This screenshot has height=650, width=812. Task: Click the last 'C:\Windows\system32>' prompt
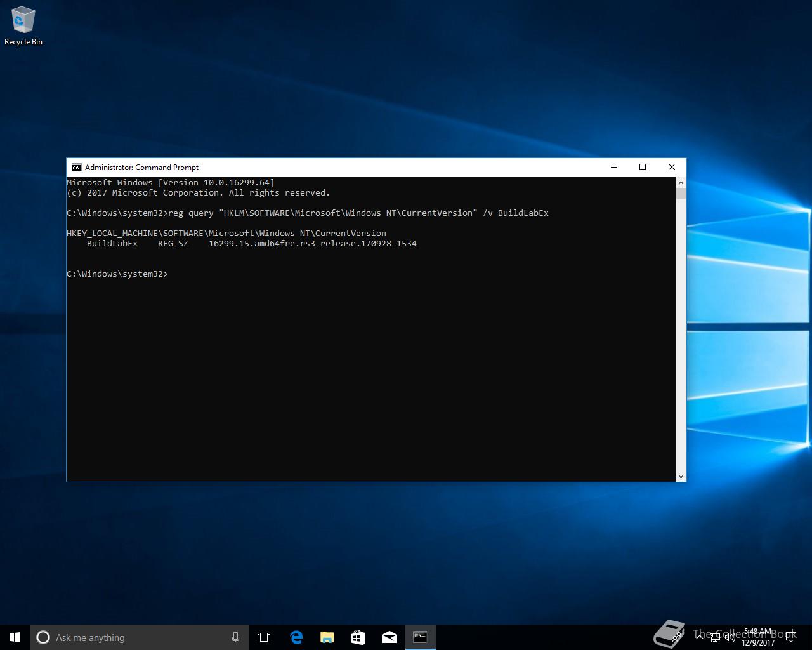point(117,274)
